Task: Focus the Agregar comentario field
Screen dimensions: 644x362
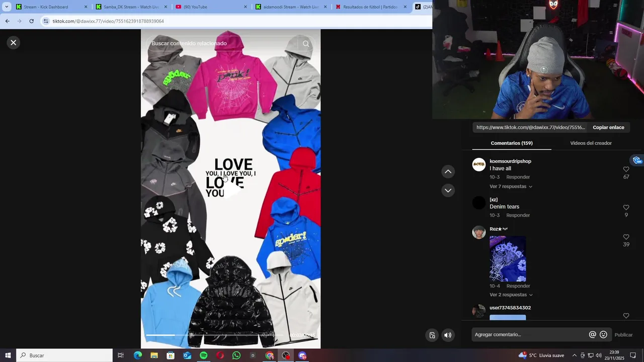Action: (x=530, y=335)
